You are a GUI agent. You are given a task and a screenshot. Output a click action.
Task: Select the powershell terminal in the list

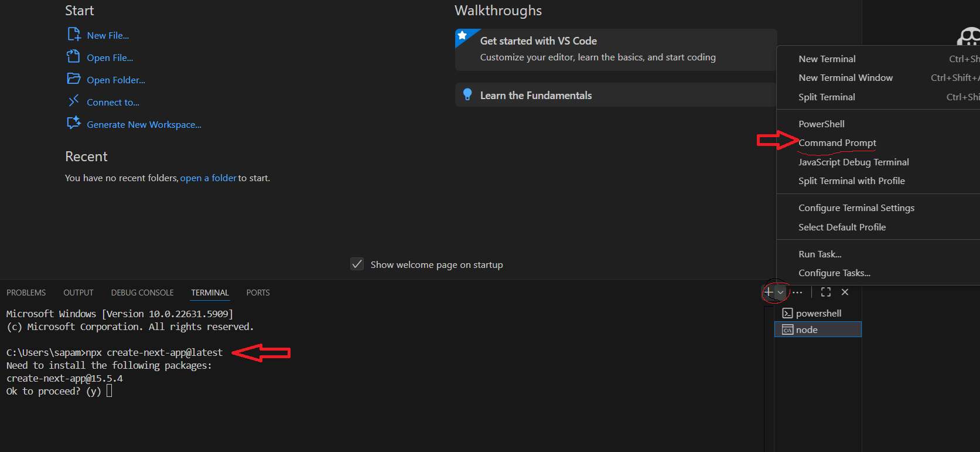click(x=818, y=314)
